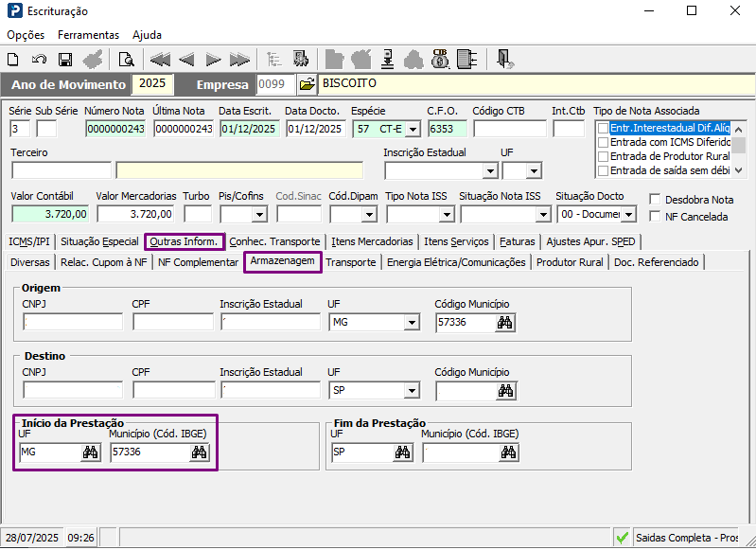Enable the Desdobra Nota checkbox
756x550 pixels.
tap(657, 200)
